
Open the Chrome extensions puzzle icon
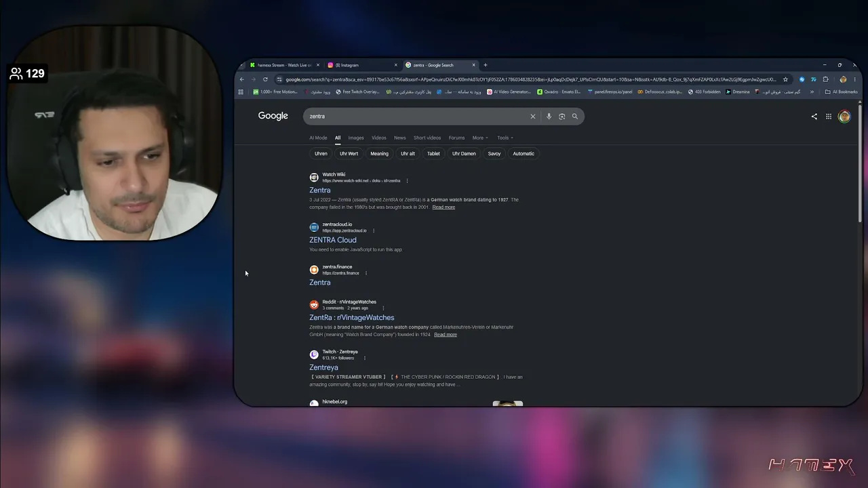pos(826,79)
